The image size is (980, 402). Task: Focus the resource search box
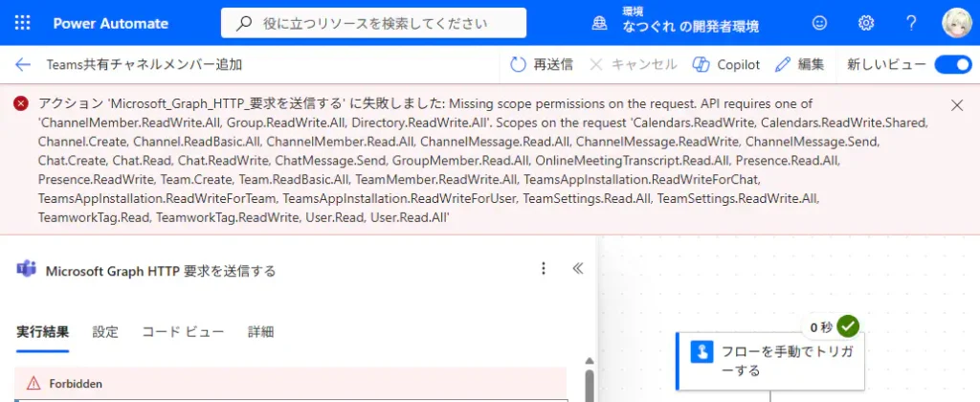pyautogui.click(x=373, y=23)
